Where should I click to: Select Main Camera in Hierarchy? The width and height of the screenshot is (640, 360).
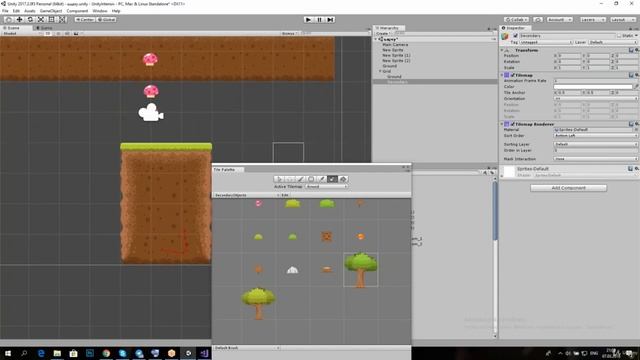click(395, 44)
